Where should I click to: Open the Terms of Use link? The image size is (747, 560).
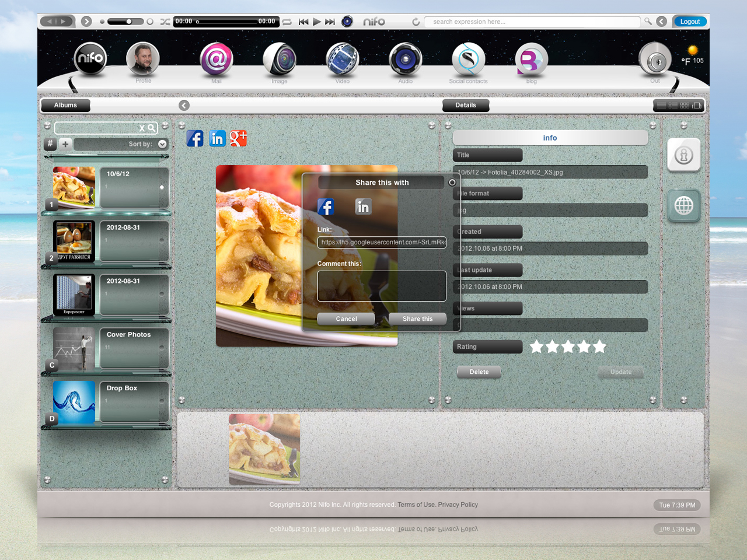[x=417, y=505]
